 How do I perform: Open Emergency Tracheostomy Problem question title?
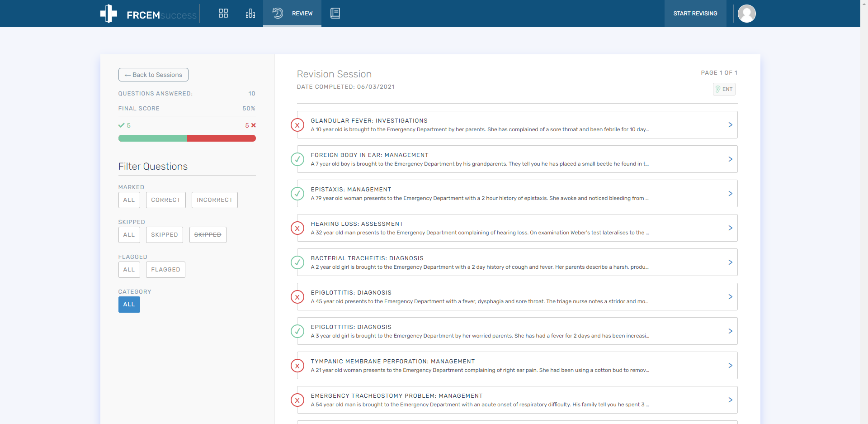click(397, 396)
